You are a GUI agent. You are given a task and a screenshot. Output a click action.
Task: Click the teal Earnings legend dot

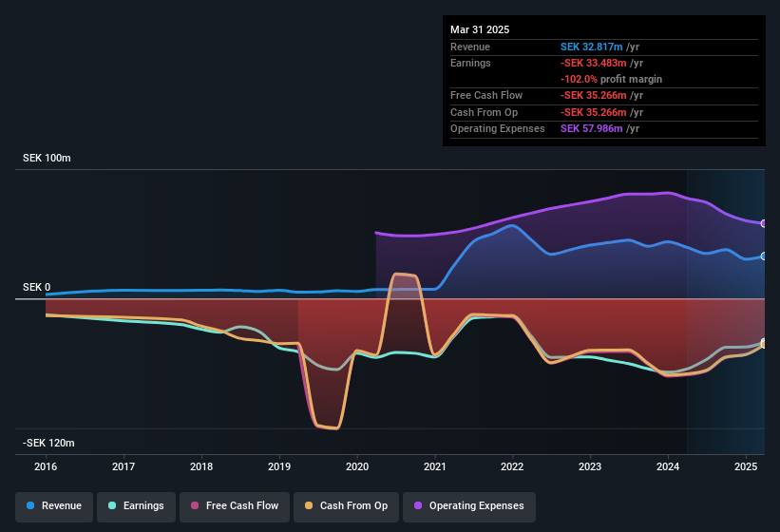[x=112, y=505]
